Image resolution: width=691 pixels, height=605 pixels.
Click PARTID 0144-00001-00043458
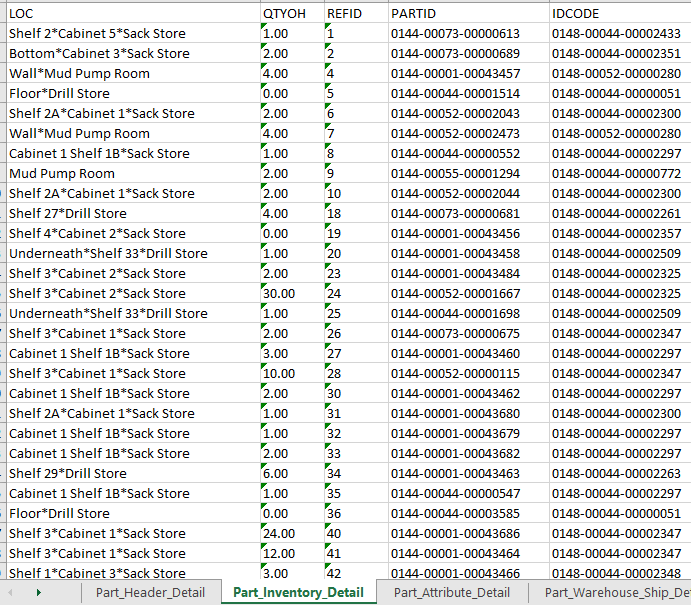pyautogui.click(x=468, y=253)
